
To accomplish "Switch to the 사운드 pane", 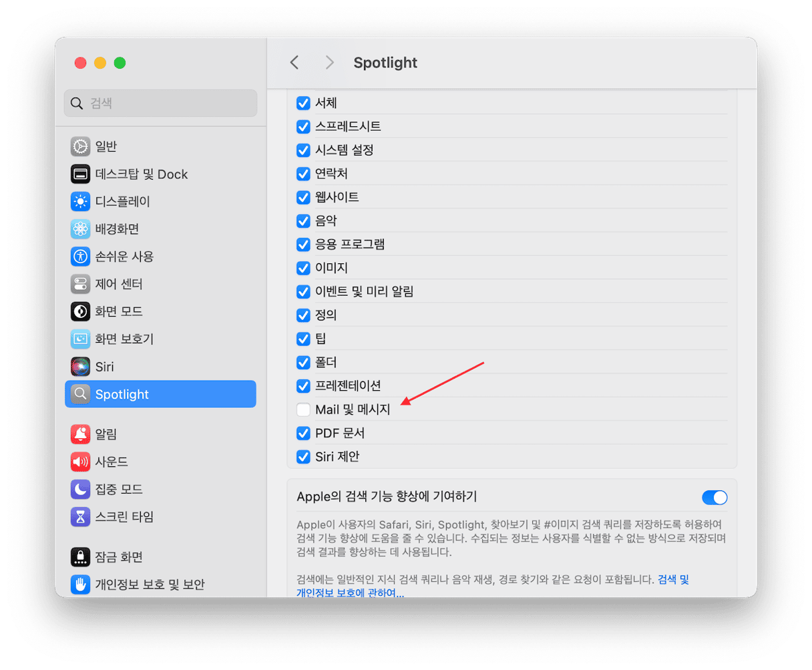I will pyautogui.click(x=160, y=462).
